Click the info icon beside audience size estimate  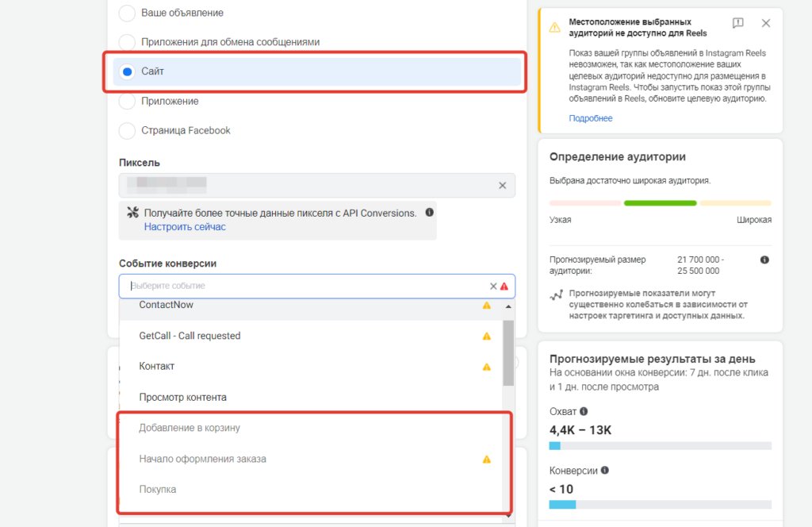pyautogui.click(x=764, y=260)
